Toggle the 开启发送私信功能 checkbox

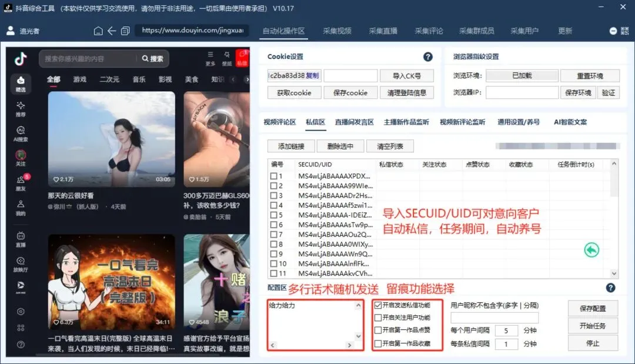[x=378, y=305]
